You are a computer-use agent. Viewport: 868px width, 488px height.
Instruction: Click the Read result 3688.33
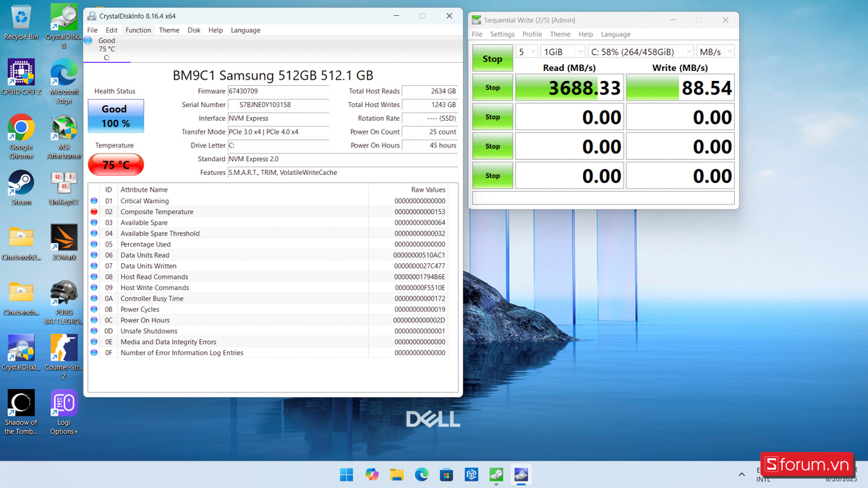point(569,87)
